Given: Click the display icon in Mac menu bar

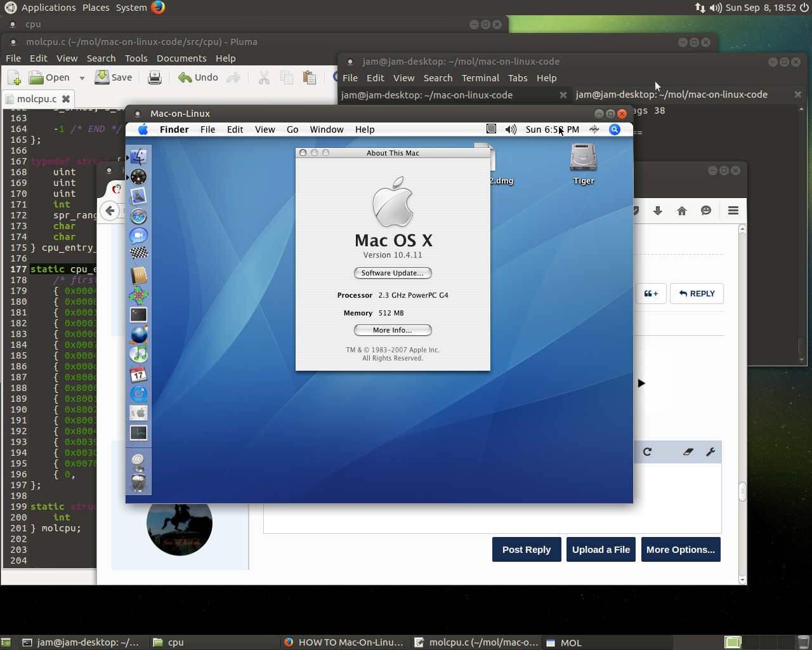Looking at the screenshot, I should tap(491, 129).
